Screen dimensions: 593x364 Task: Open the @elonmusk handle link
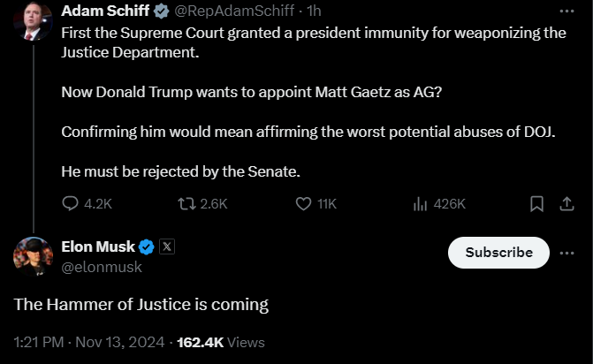tap(102, 266)
